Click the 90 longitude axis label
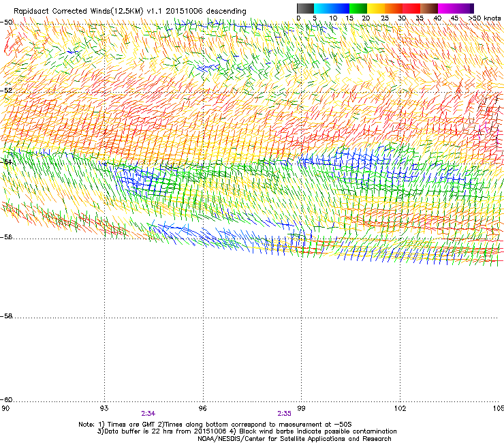The height and width of the screenshot is (443, 504). 5,408
